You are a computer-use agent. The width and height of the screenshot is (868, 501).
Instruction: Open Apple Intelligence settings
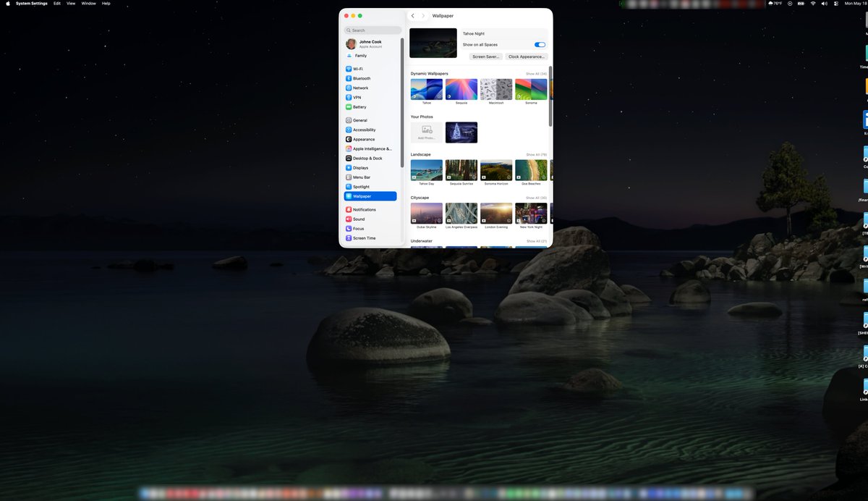[x=370, y=148]
